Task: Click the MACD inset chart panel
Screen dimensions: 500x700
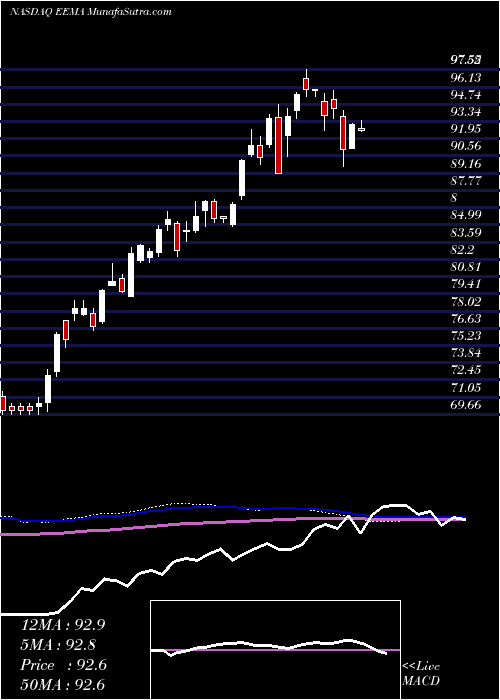Action: [x=275, y=650]
